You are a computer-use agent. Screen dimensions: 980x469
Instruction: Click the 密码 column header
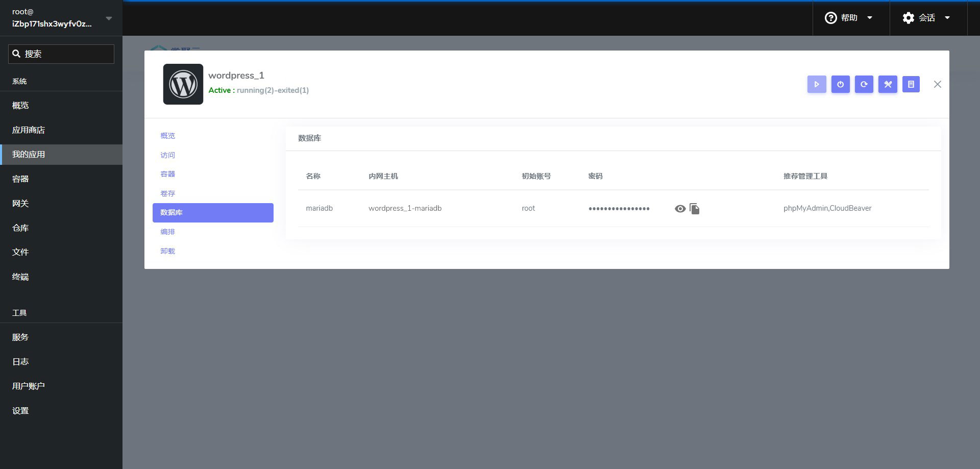coord(596,176)
